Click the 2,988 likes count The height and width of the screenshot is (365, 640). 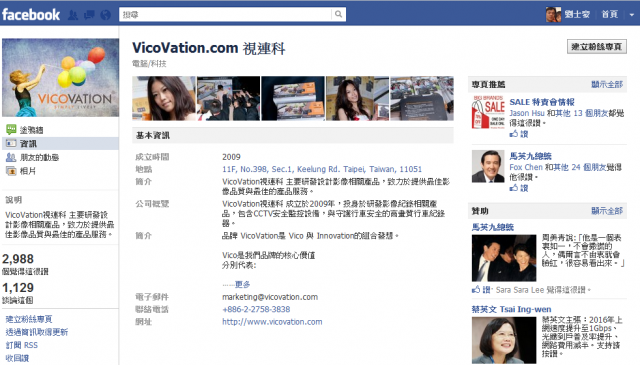click(x=18, y=259)
